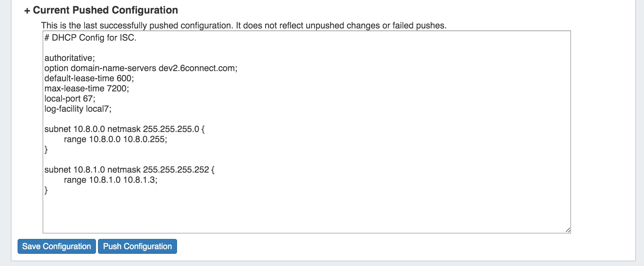This screenshot has width=644, height=266.
Task: Click the plus icon beside Current Pushed Configuration
Action: pos(27,11)
